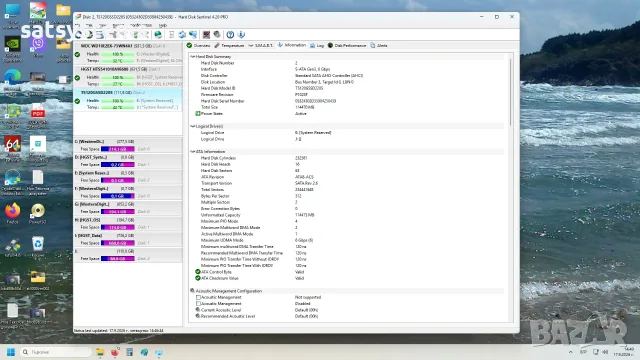Click the blue down-arrow toolbar icon
Viewport: 640px width, 360px height.
pos(241,35)
